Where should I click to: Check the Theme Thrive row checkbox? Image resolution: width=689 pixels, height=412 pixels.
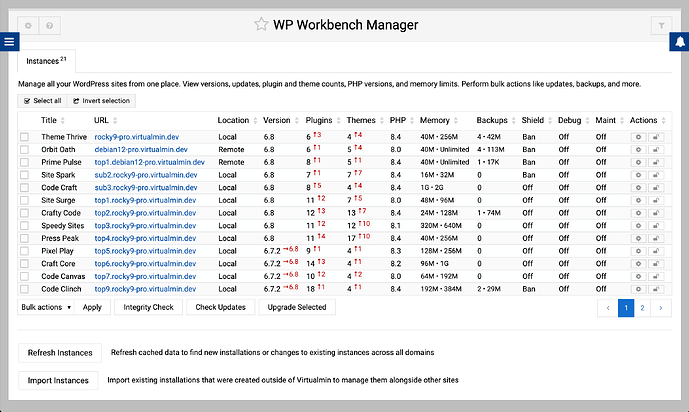(25, 137)
